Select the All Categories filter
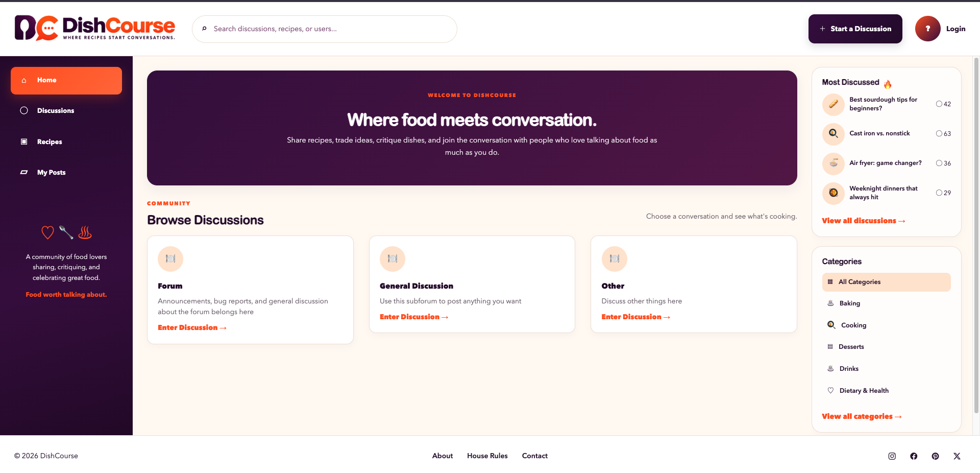The height and width of the screenshot is (473, 980). click(x=886, y=282)
